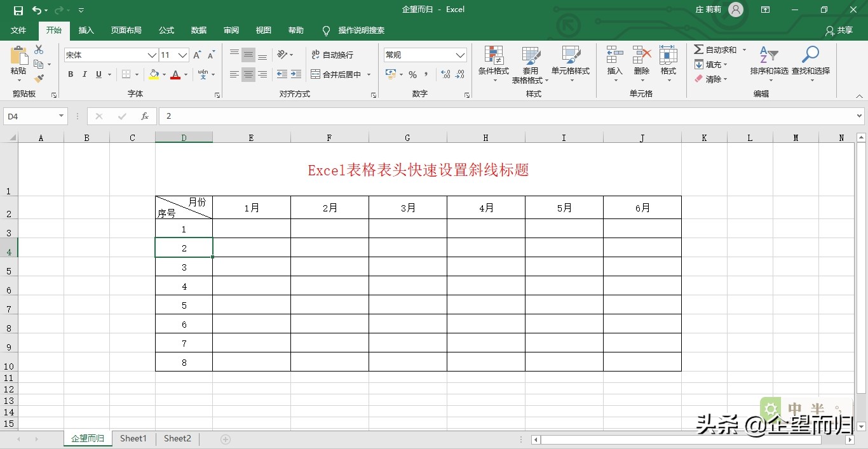Toggle underline formatting
Viewport: 868px width, 449px height.
pyautogui.click(x=98, y=74)
